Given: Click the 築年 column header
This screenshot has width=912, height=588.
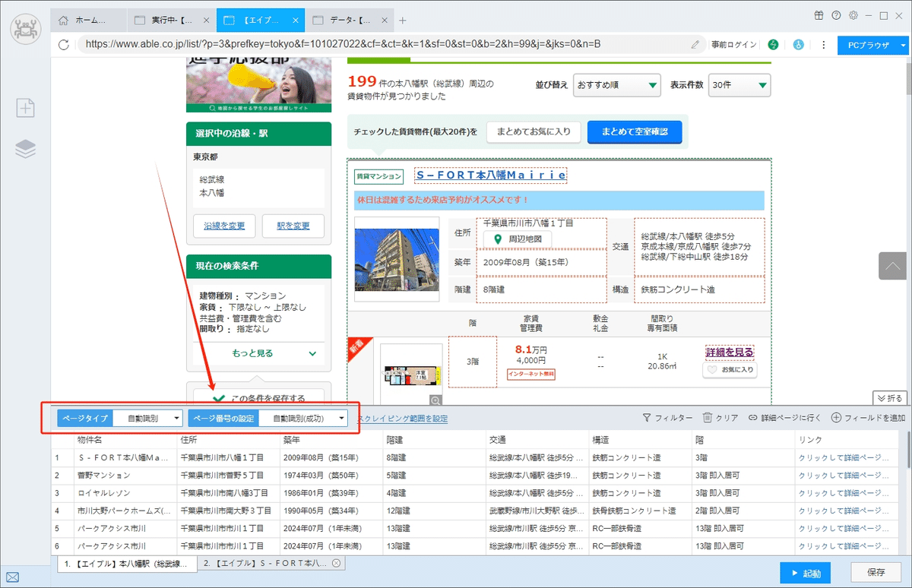Looking at the screenshot, I should pos(331,440).
